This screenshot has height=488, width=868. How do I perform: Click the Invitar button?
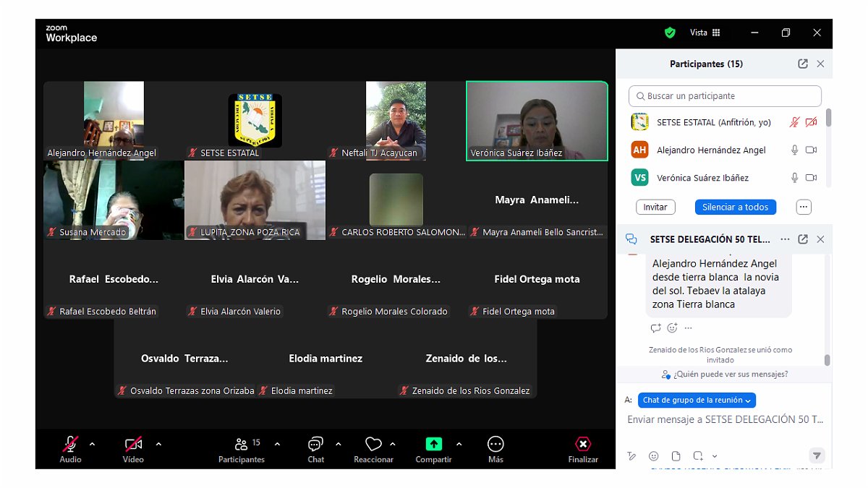[655, 207]
